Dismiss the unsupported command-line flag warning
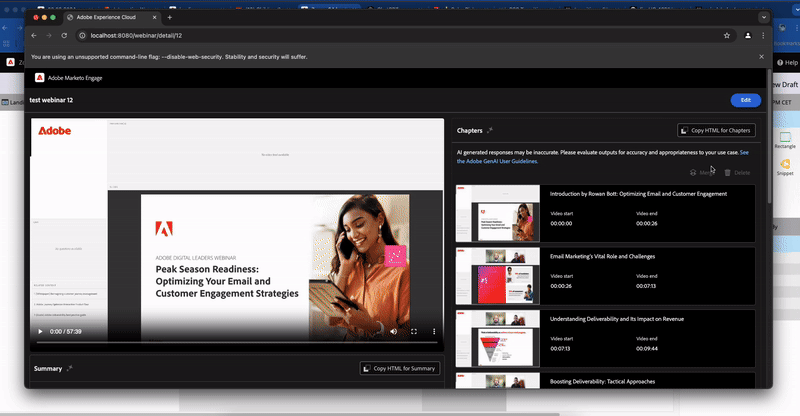 761,57
